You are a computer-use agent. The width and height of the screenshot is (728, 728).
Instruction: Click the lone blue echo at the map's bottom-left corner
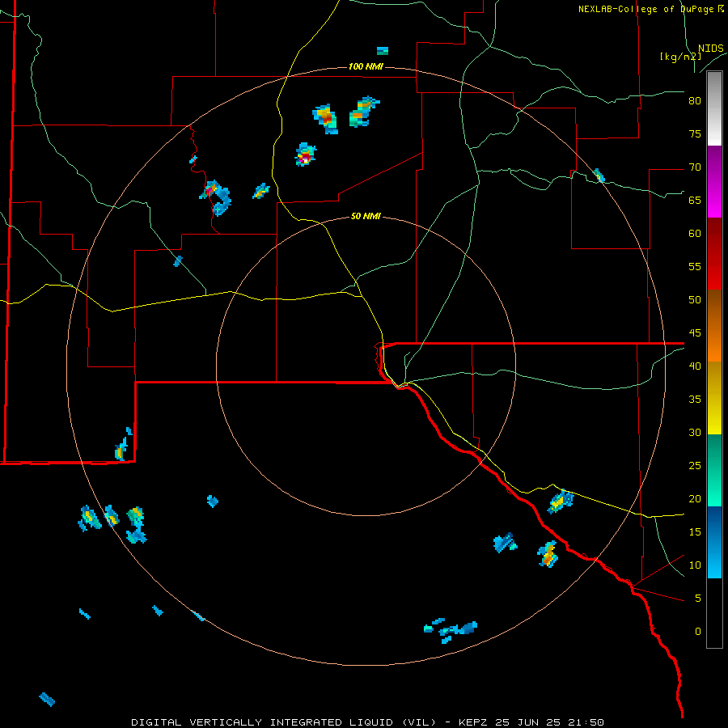(47, 699)
